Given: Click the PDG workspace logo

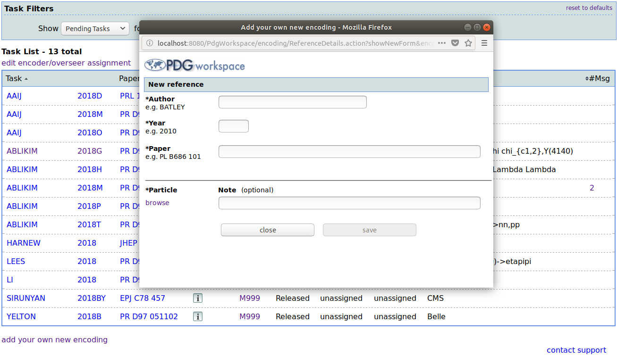Looking at the screenshot, I should (194, 65).
